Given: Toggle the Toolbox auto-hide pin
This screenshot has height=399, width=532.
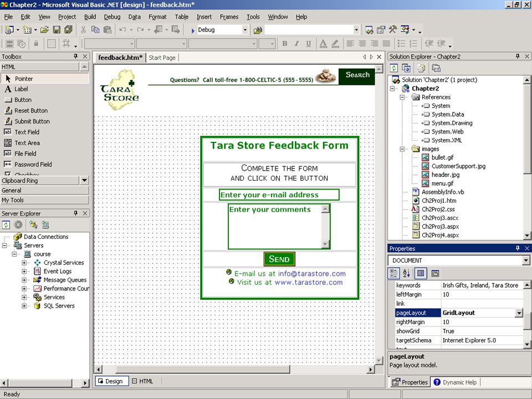Looking at the screenshot, I should pyautogui.click(x=76, y=57).
